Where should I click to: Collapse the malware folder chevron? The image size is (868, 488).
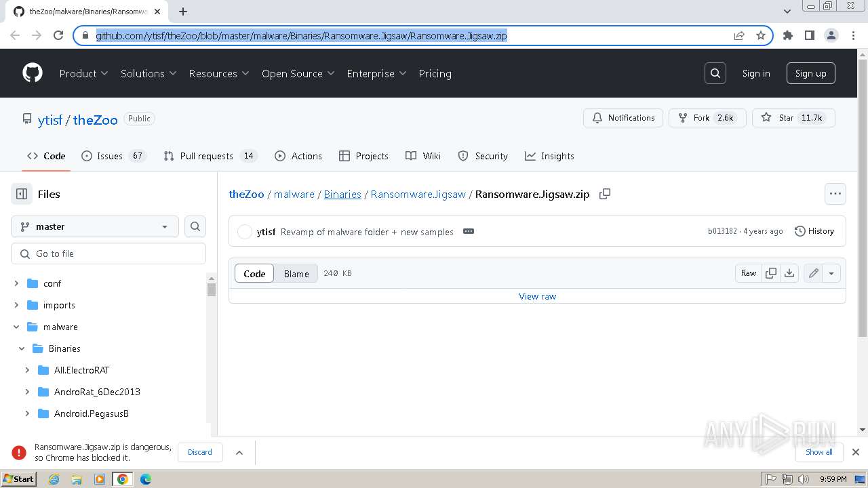tap(16, 327)
